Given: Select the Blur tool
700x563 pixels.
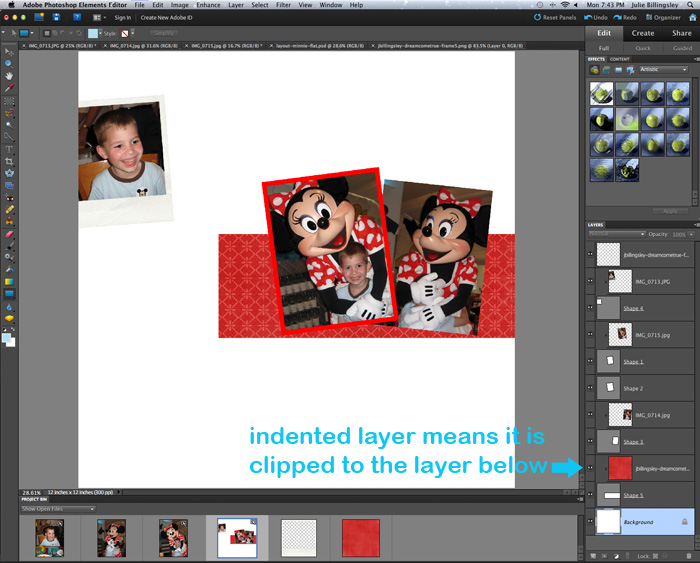Looking at the screenshot, I should (x=9, y=307).
